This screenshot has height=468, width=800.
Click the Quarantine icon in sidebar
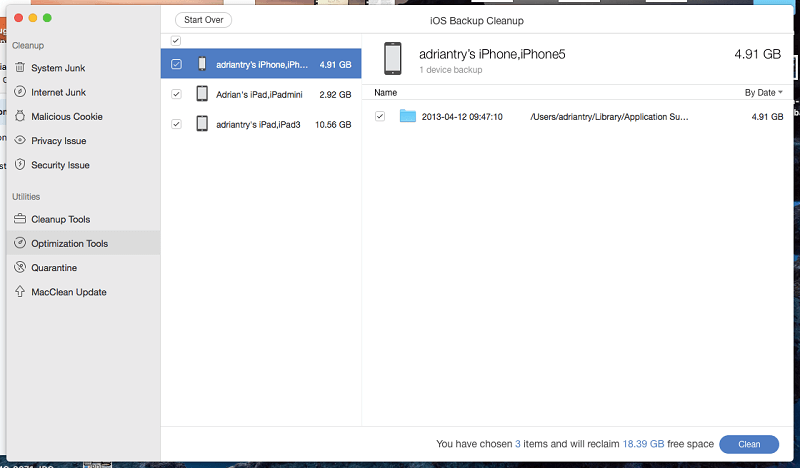(20, 267)
